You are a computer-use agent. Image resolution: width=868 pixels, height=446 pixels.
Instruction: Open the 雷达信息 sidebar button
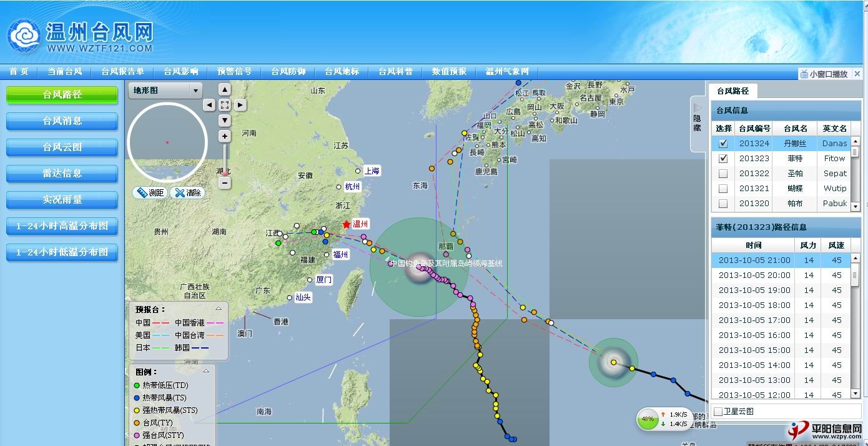click(62, 174)
